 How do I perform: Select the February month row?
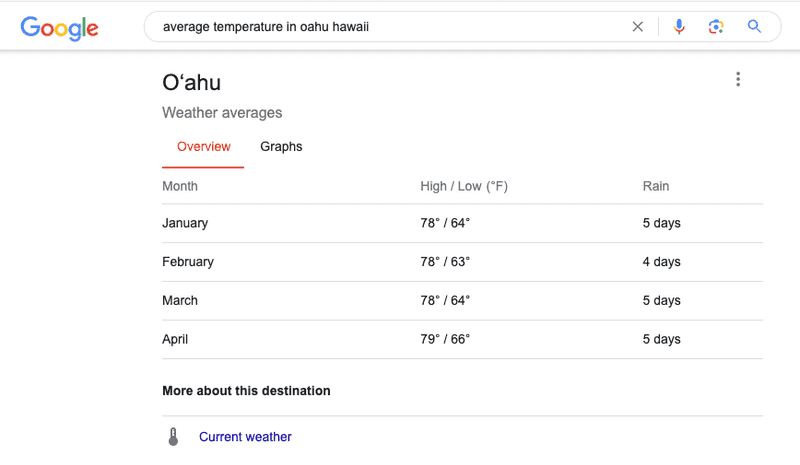tap(462, 262)
